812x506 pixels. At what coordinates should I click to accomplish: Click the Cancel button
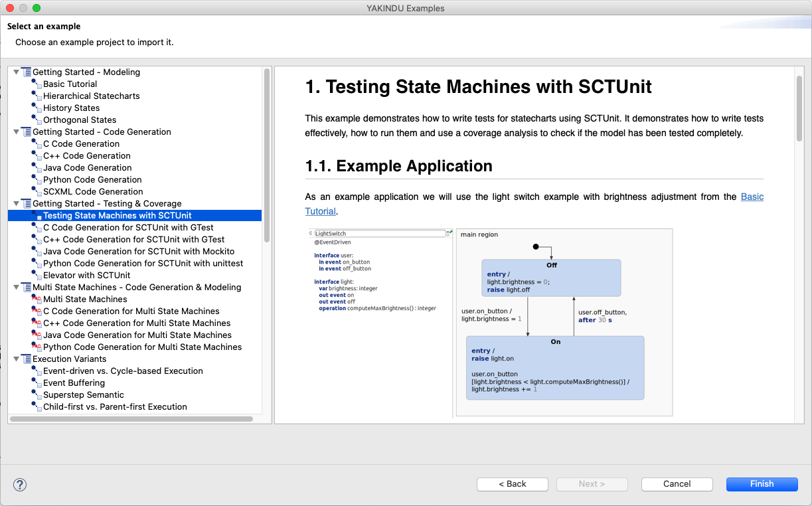[677, 484]
